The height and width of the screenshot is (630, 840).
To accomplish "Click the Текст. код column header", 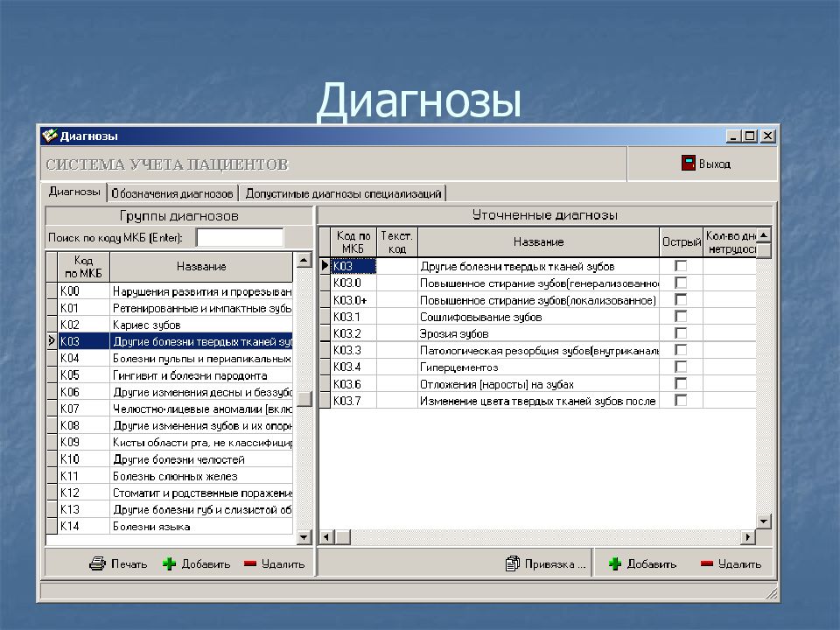I will pos(397,241).
